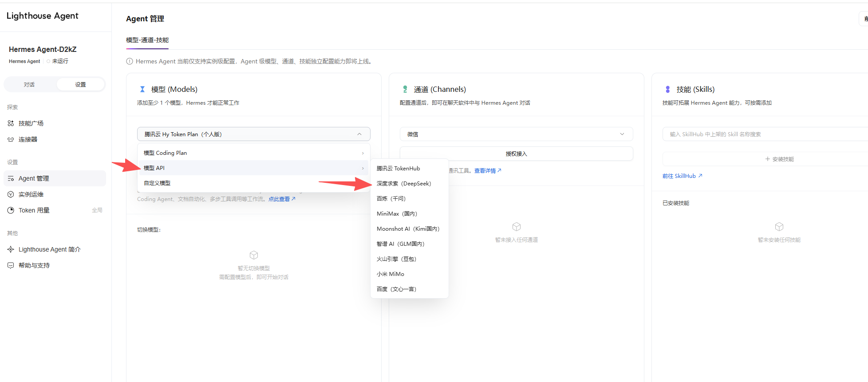Open the 微信 channel dropdown
The height and width of the screenshot is (382, 868).
[517, 134]
